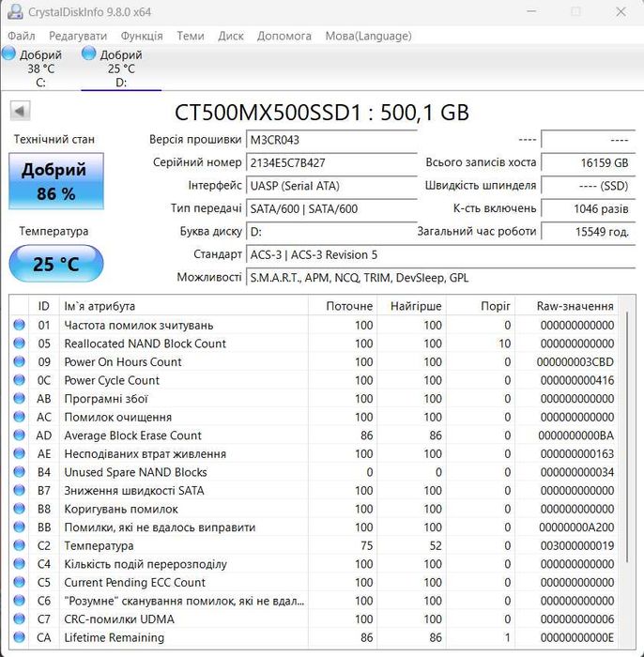Click the Raw-значення column header
The height and width of the screenshot is (657, 644).
(566, 306)
